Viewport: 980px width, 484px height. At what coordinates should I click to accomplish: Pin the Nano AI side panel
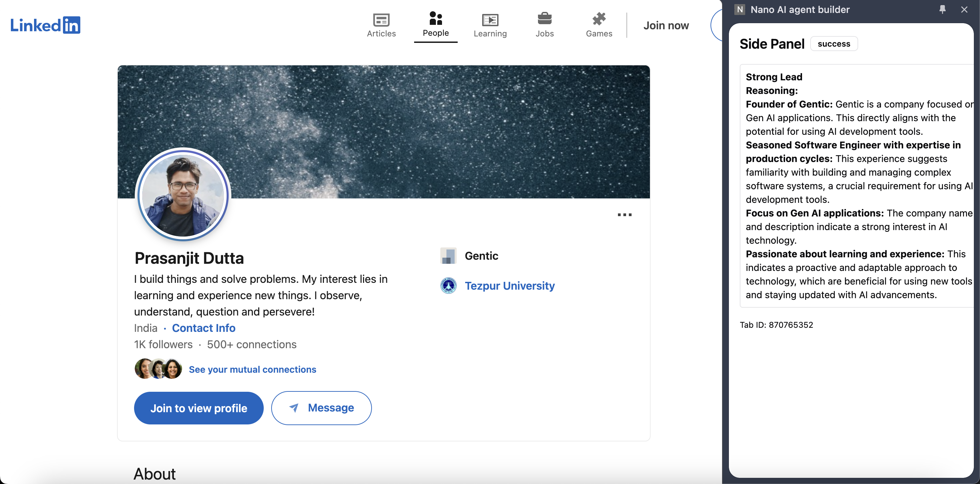(x=942, y=10)
